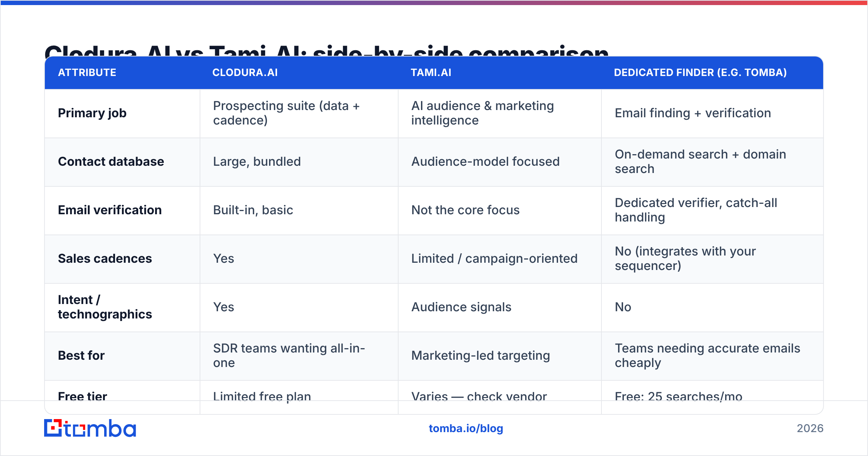
Task: Select the ATTRIBUTE column header
Action: point(87,72)
